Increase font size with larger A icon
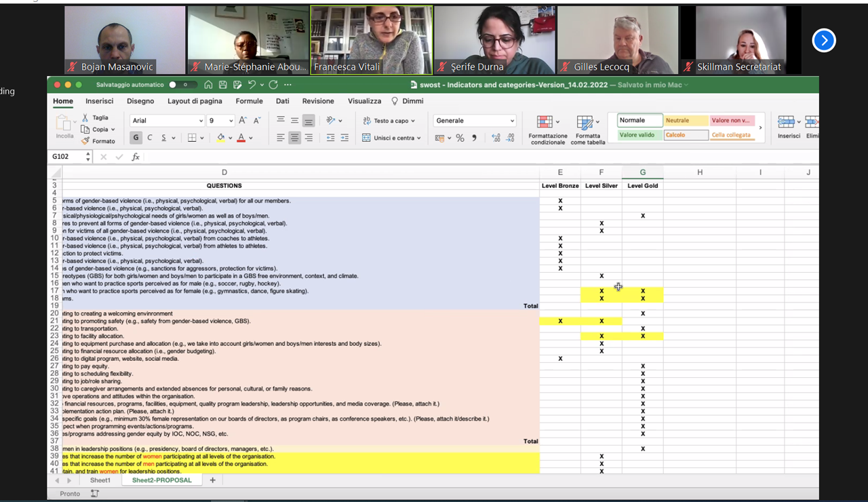This screenshot has width=868, height=502. coord(242,120)
